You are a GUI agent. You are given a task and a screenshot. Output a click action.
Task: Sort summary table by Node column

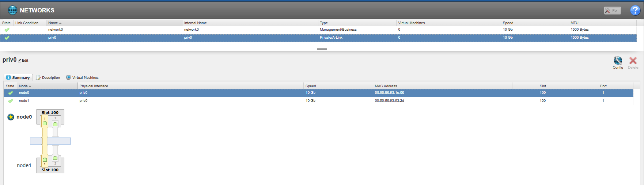[24, 86]
